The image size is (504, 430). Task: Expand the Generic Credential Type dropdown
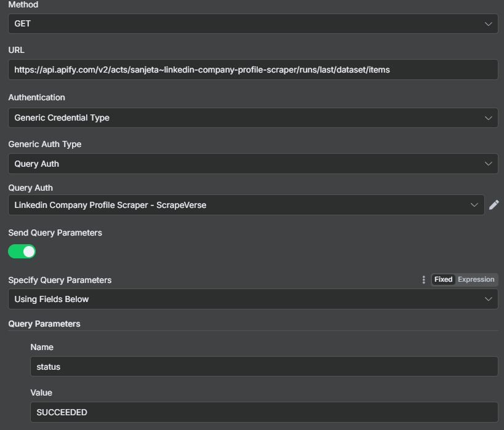[x=253, y=117]
